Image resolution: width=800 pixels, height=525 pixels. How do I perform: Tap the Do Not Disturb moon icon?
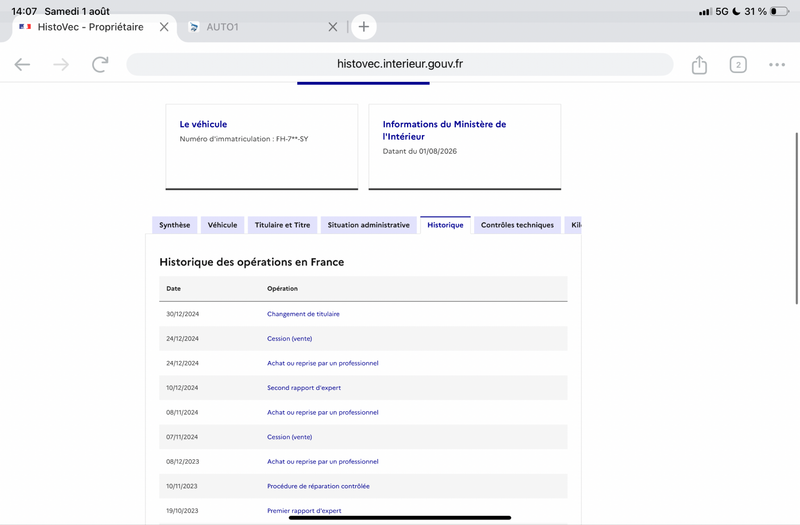coord(736,11)
